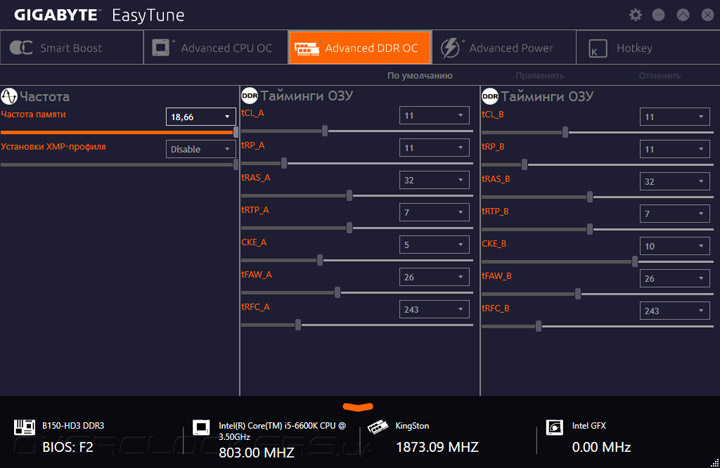
Task: Click the XMP-профиля slider handle
Action: click(236, 164)
